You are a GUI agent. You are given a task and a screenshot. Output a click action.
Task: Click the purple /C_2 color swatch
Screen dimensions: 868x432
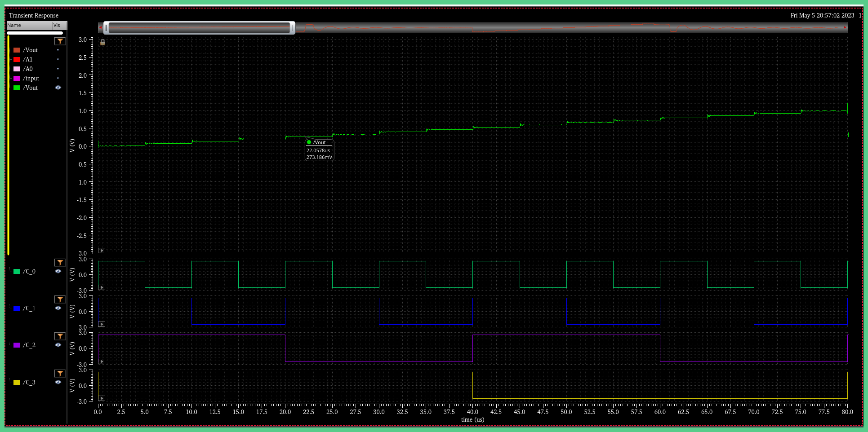pyautogui.click(x=17, y=345)
